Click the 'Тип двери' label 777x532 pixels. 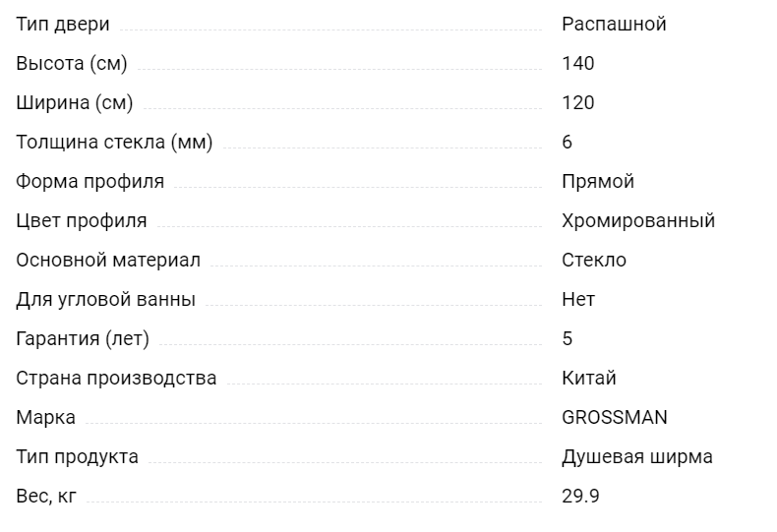tap(62, 25)
